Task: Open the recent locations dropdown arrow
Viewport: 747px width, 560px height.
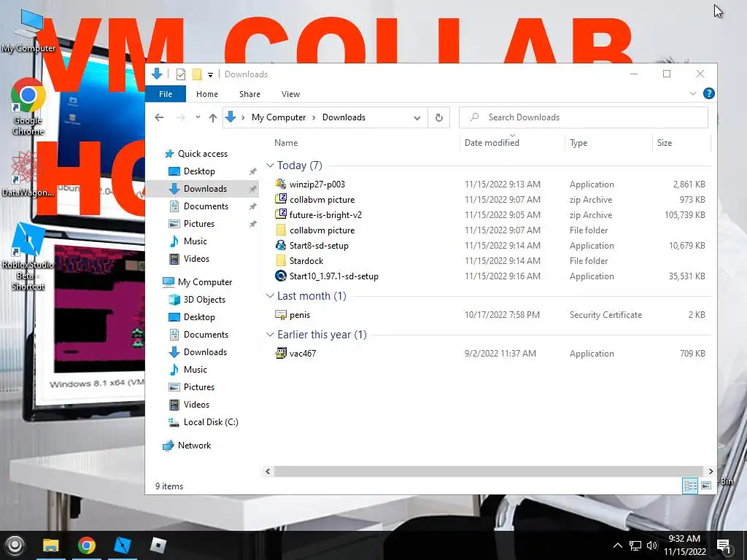Action: coord(198,117)
